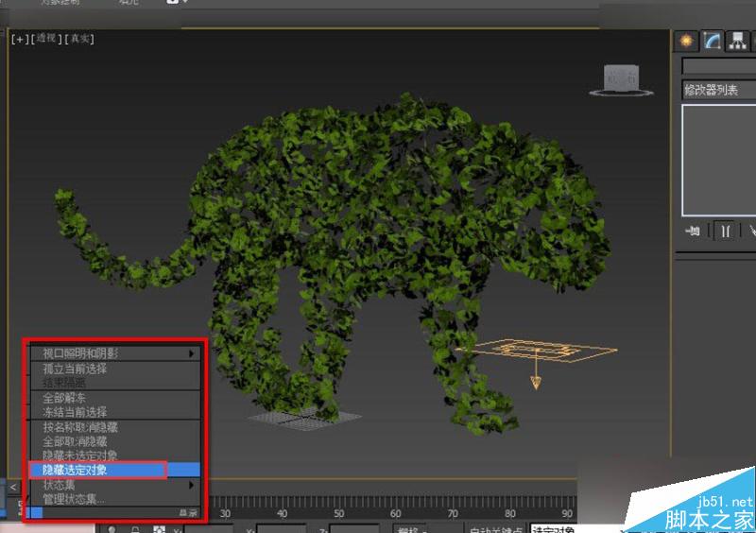Toggle the Pin Stack icon
The image size is (756, 533).
[693, 231]
